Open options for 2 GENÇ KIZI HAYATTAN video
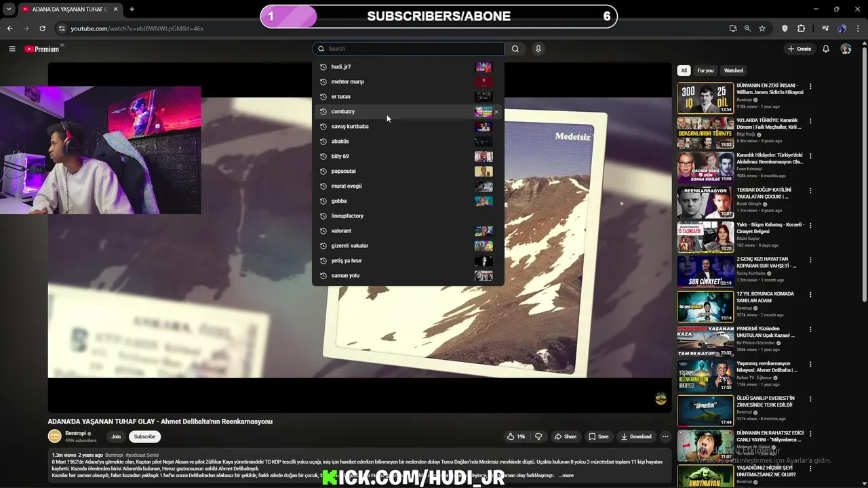868x488 pixels. 810,260
